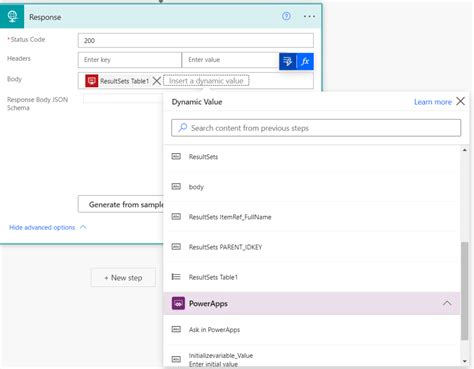Click the icon beside ResultSets
474x369 pixels.
[x=176, y=156]
